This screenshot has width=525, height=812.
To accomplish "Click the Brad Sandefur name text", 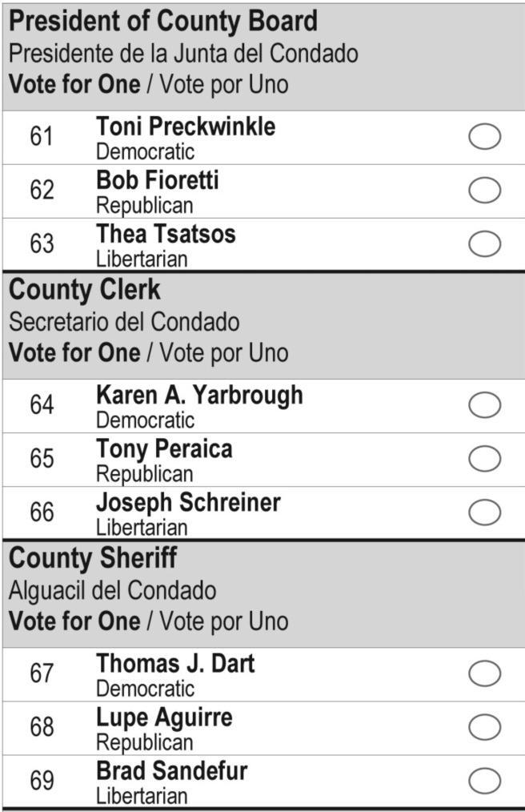I will pos(171,771).
